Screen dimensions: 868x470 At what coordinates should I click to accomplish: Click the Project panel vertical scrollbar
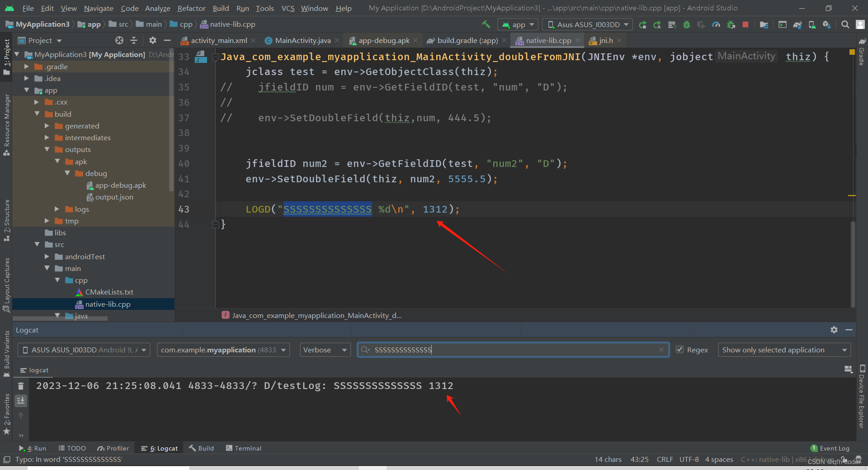point(172,120)
